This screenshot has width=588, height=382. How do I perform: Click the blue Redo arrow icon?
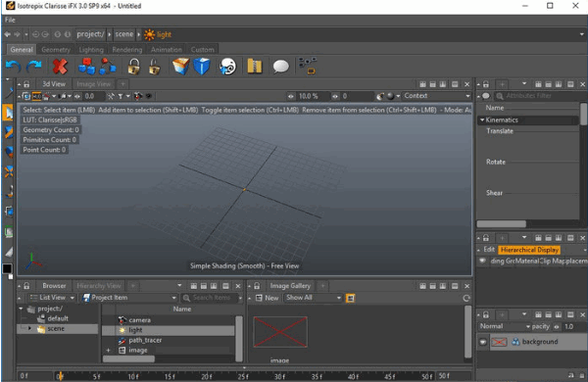point(34,67)
